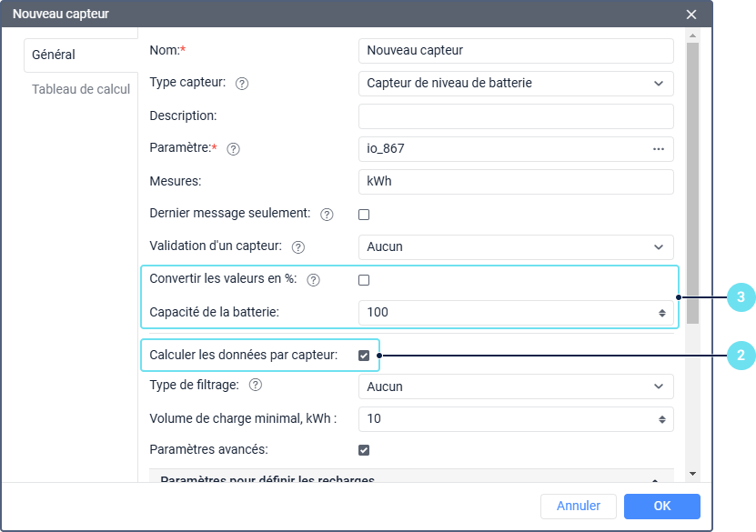
Task: Click help icon for Validation d'un capteur
Action: pyautogui.click(x=297, y=247)
